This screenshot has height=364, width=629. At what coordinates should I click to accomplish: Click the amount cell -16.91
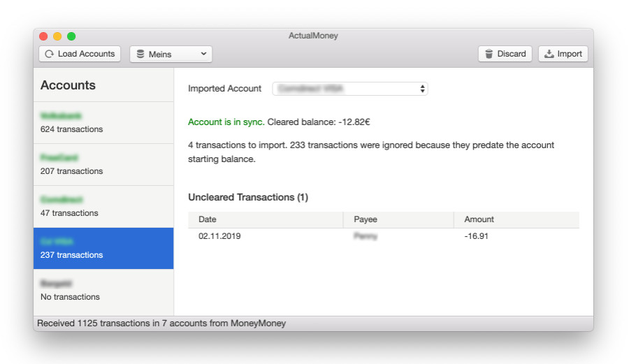coord(476,236)
